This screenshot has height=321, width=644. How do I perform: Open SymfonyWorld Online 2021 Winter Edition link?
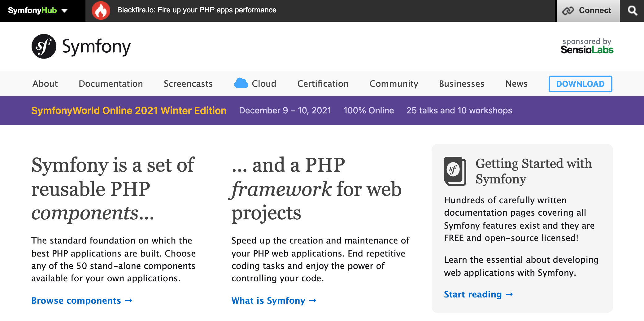pos(129,111)
